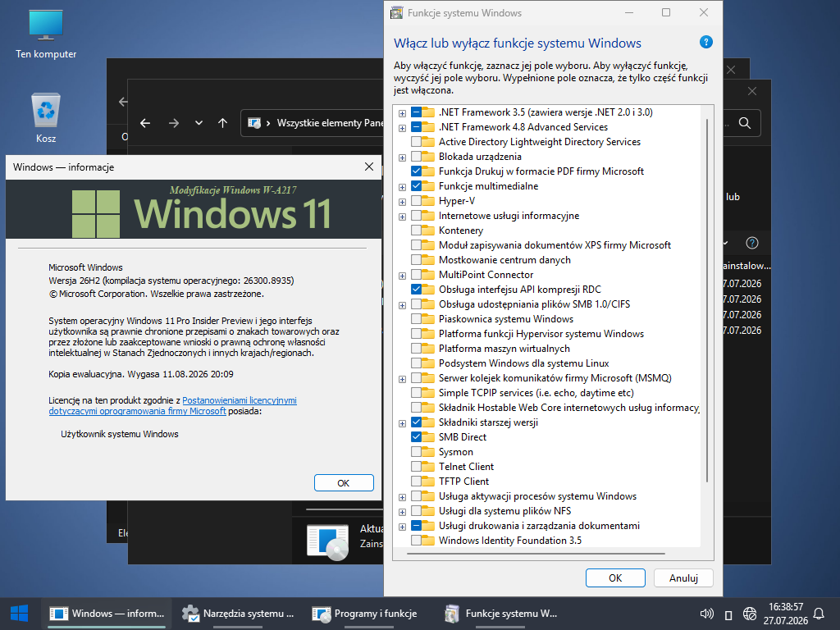Open the notification bell in taskbar
This screenshot has height=630, width=840.
point(819,614)
